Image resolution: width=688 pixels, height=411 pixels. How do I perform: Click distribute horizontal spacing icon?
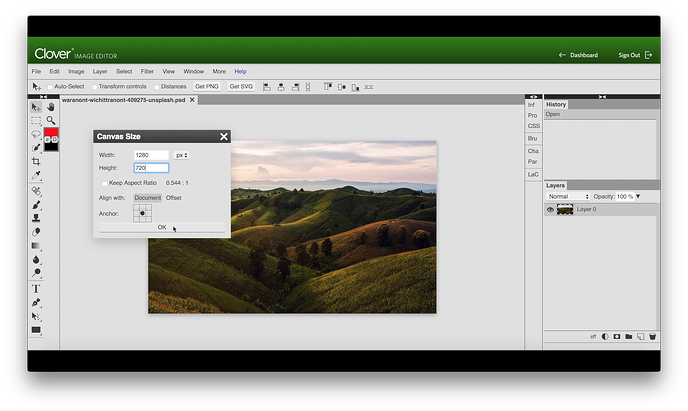coord(369,87)
